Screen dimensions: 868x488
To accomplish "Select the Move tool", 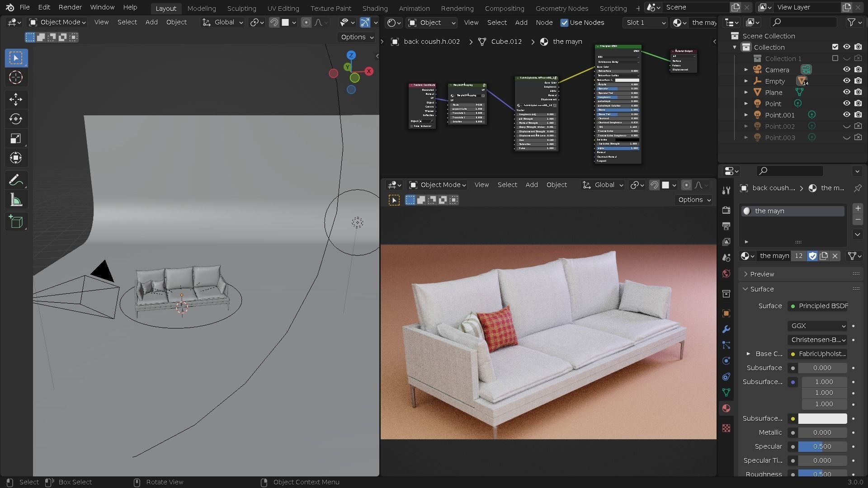I will pos(16,99).
